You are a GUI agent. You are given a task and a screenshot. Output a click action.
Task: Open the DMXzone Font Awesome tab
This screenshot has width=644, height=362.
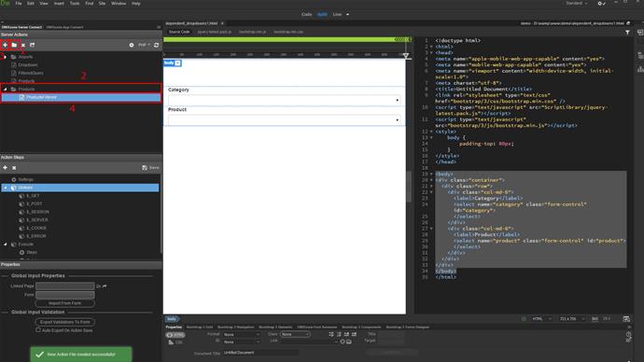click(x=317, y=327)
